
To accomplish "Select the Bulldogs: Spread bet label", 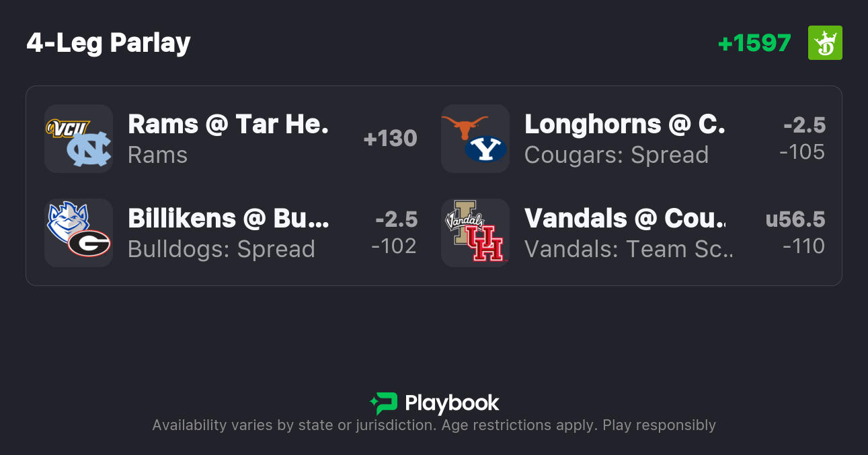I will pos(221,250).
